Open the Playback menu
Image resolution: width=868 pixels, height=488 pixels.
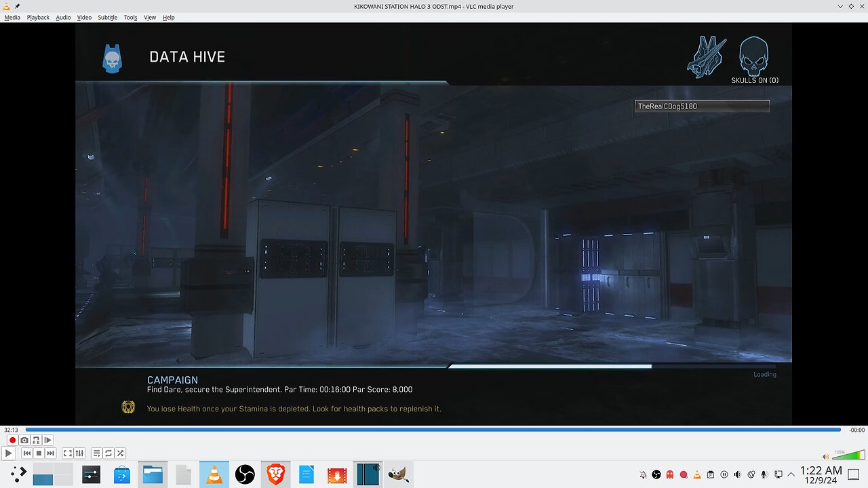[x=38, y=17]
